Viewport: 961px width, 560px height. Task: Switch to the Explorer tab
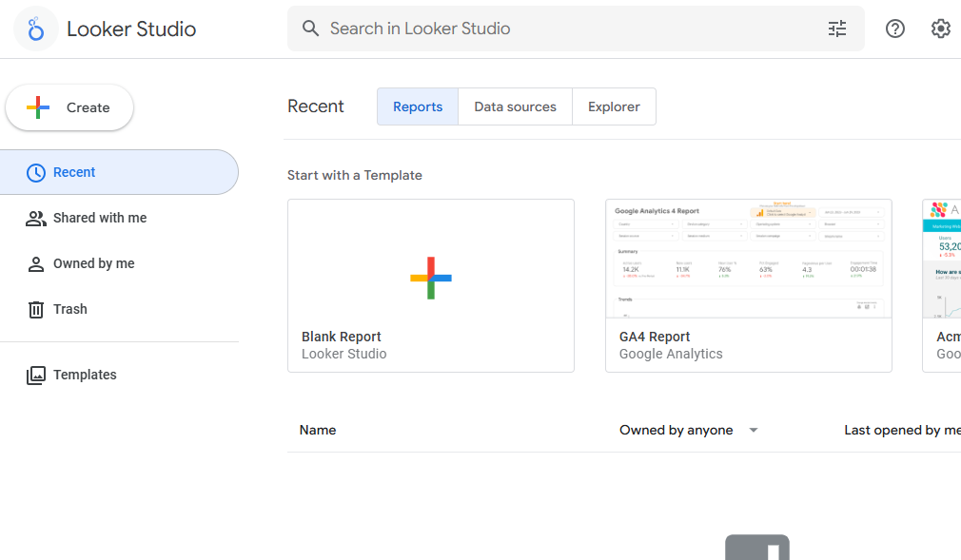[x=614, y=106]
